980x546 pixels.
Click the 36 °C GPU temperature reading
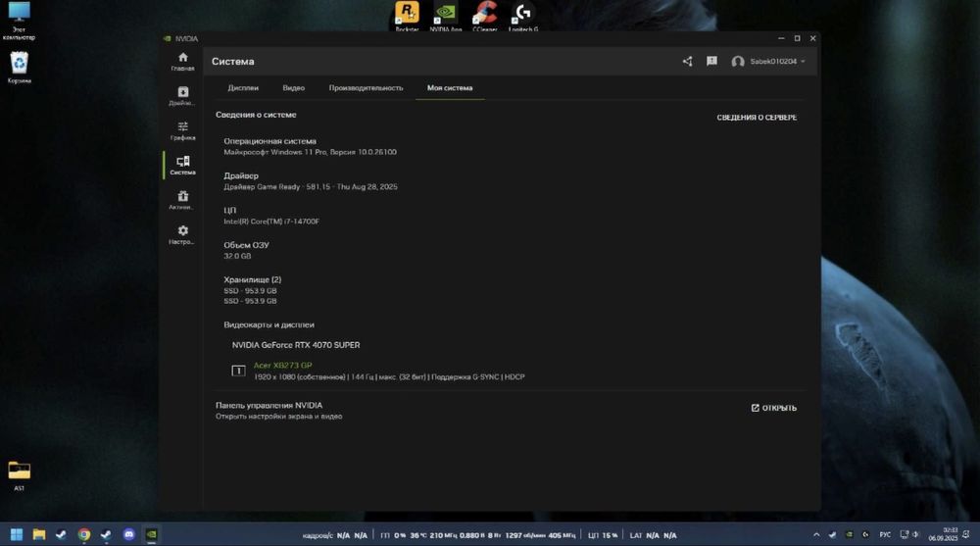pos(418,535)
